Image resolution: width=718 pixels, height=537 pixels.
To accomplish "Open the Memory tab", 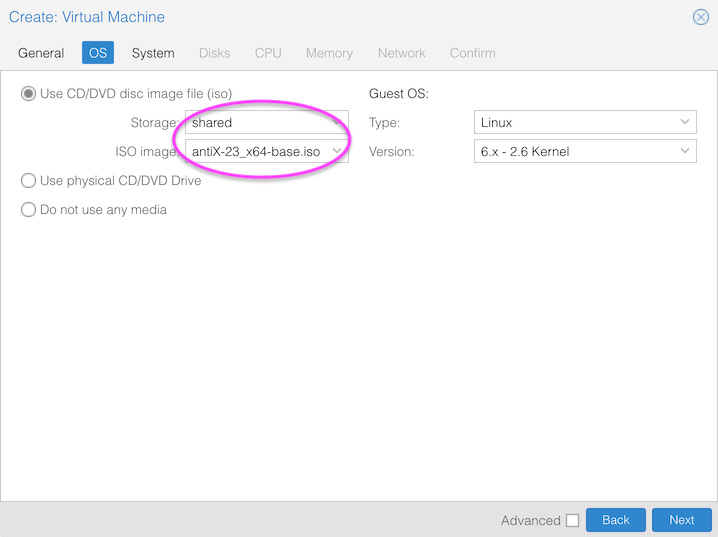I will (x=329, y=53).
